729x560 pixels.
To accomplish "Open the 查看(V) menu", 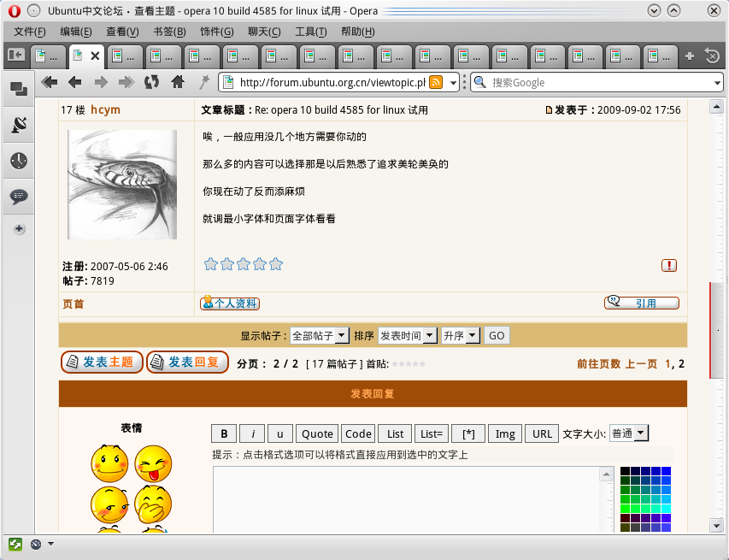I will (x=122, y=32).
